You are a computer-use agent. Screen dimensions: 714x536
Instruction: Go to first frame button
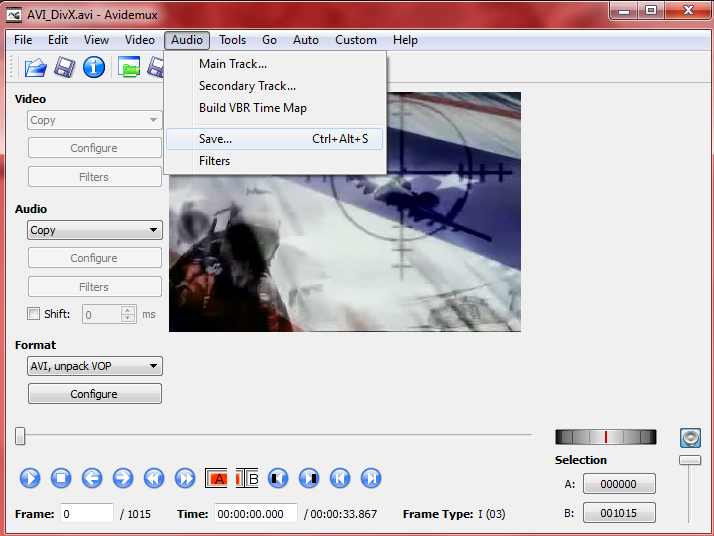(340, 478)
